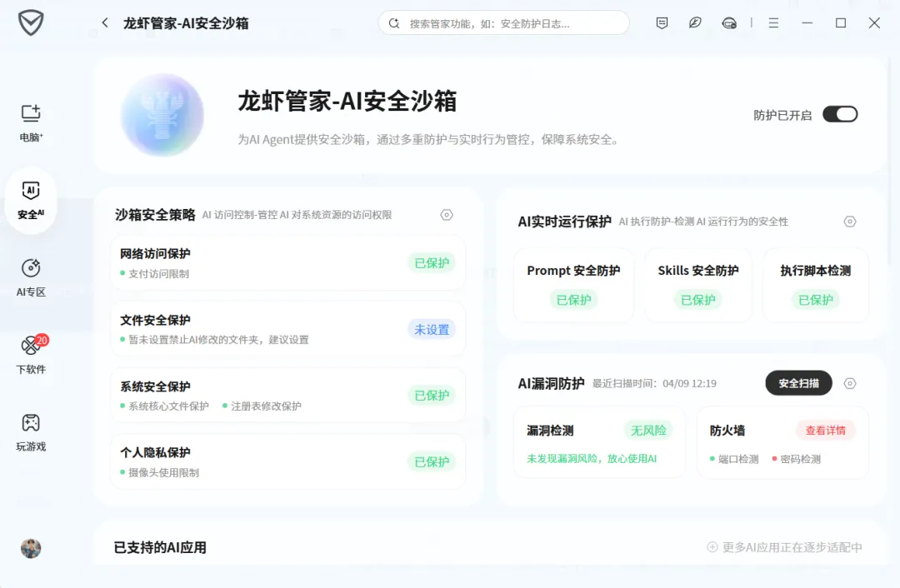Image resolution: width=900 pixels, height=588 pixels.
Task: Open the gamepad icon in the title bar
Action: coord(729,23)
